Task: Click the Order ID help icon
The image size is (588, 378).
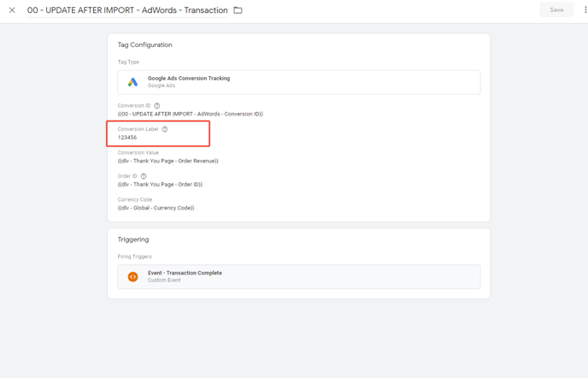Action: click(144, 176)
